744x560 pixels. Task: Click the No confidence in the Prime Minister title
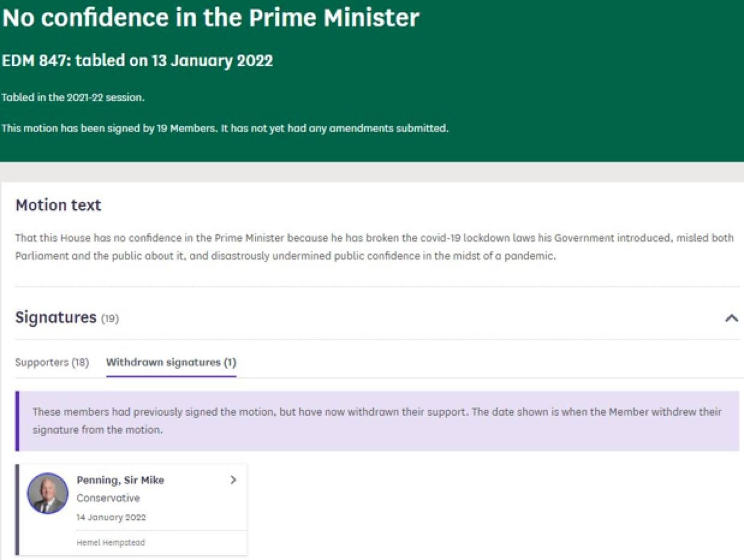pos(210,18)
